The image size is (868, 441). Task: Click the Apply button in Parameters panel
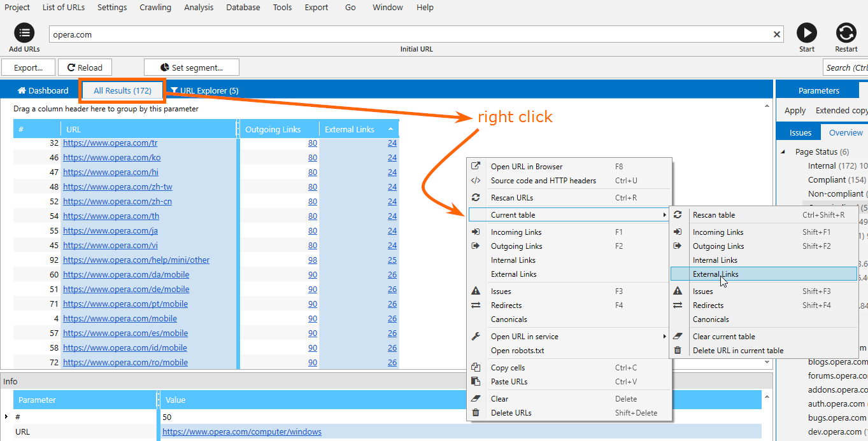point(795,110)
